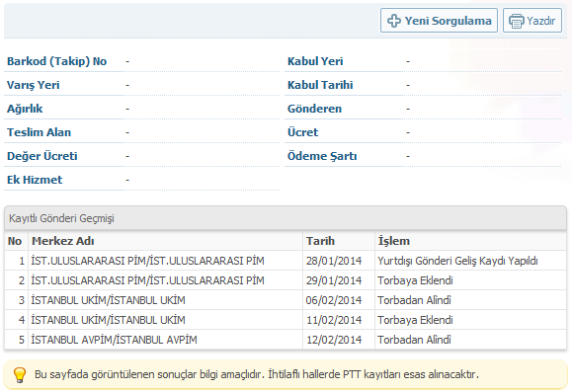Click the No column header
Screen dimensions: 572x392
(17, 241)
